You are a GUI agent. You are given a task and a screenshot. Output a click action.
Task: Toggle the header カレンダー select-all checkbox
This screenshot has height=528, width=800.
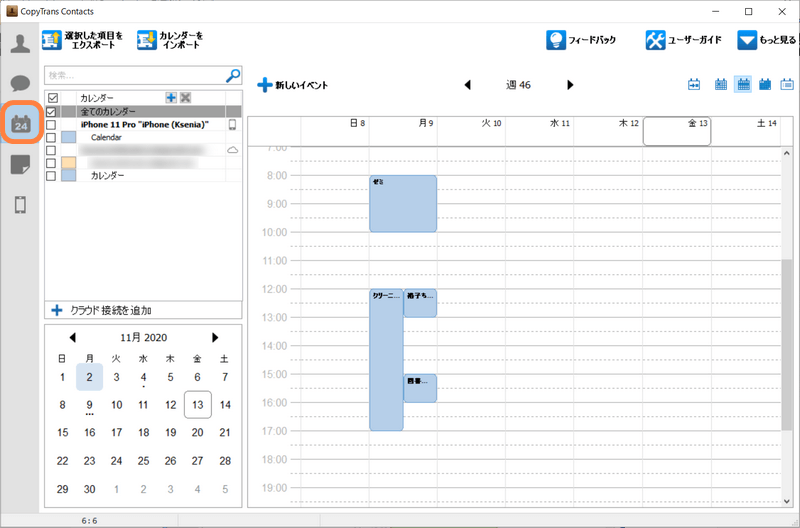point(53,97)
